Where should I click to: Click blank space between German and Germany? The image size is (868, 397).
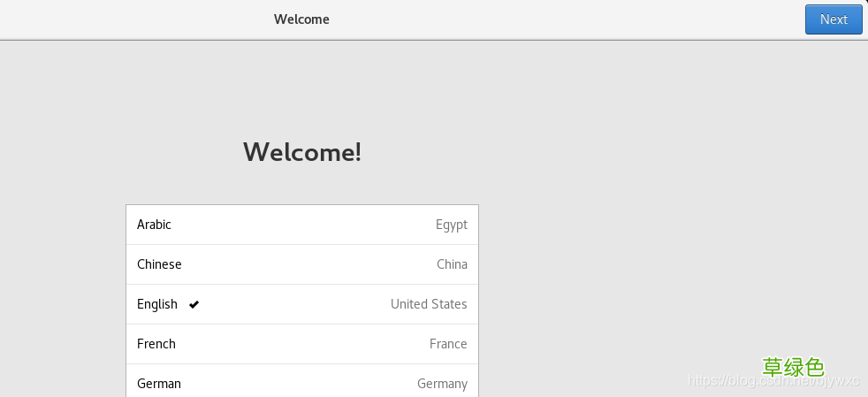299,384
